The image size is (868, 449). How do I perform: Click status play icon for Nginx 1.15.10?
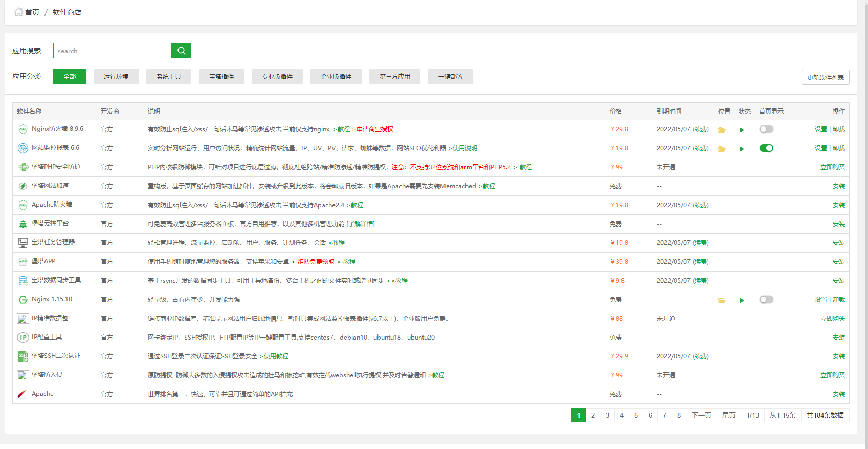[742, 300]
